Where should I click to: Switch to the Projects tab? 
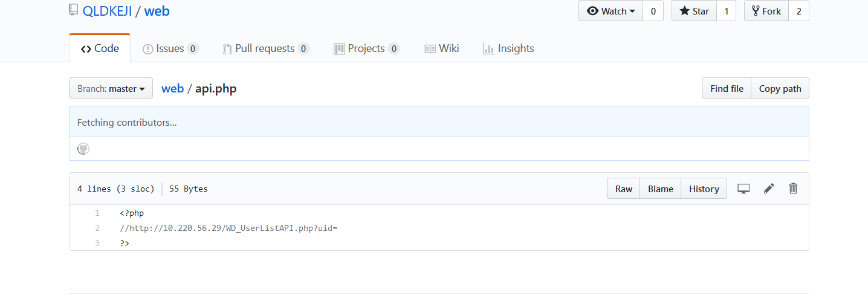point(366,48)
